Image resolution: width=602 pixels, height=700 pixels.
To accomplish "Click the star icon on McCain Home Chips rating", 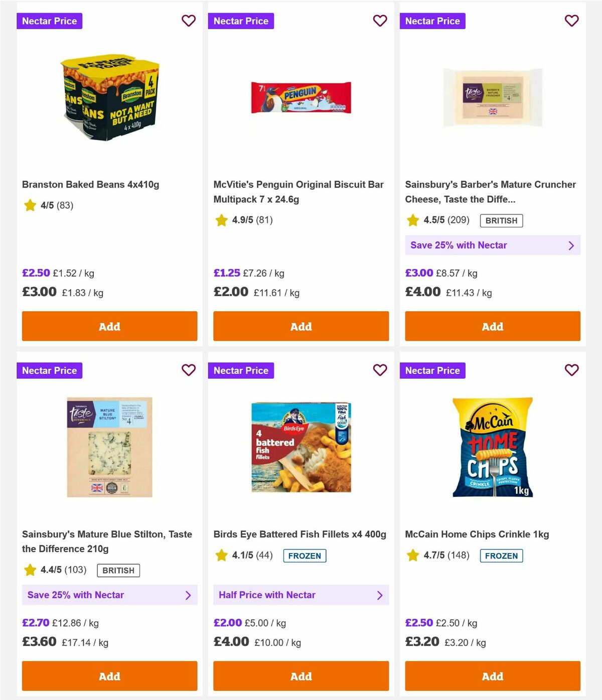I will tap(412, 555).
